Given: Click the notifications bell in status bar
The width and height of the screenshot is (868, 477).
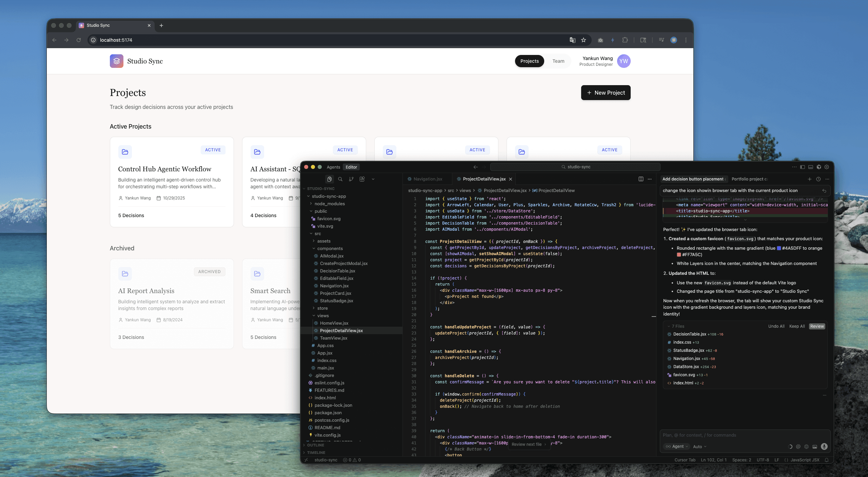Looking at the screenshot, I should 827,460.
